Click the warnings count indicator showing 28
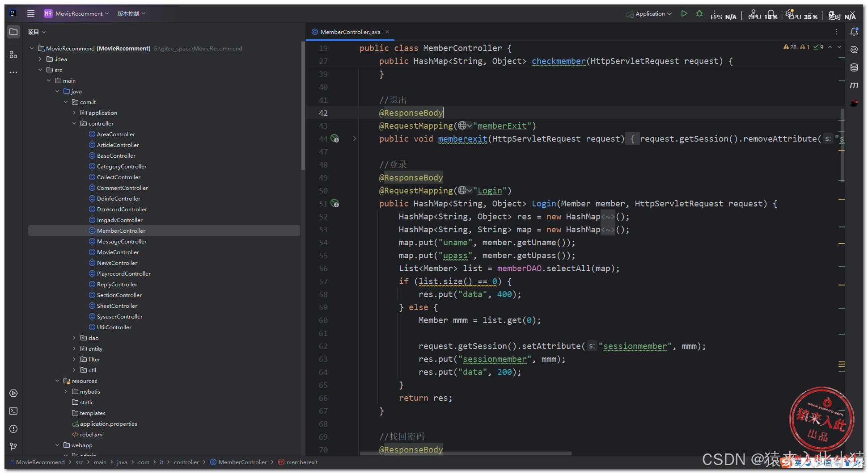Image resolution: width=868 pixels, height=474 pixels. (x=790, y=47)
